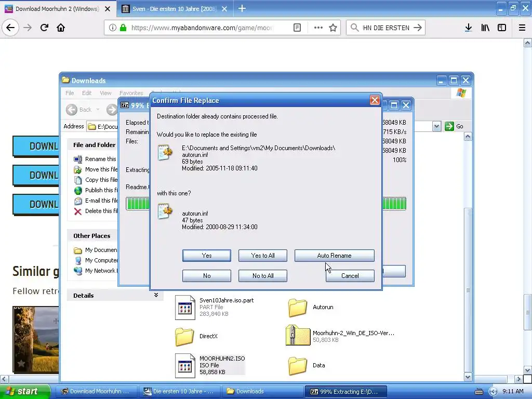
Task: Close the Download Moorhuhn 2 tab
Action: (108, 9)
